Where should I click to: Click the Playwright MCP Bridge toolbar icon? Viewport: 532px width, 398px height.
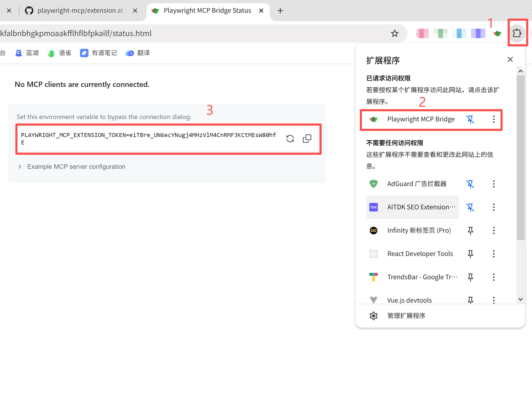point(497,33)
